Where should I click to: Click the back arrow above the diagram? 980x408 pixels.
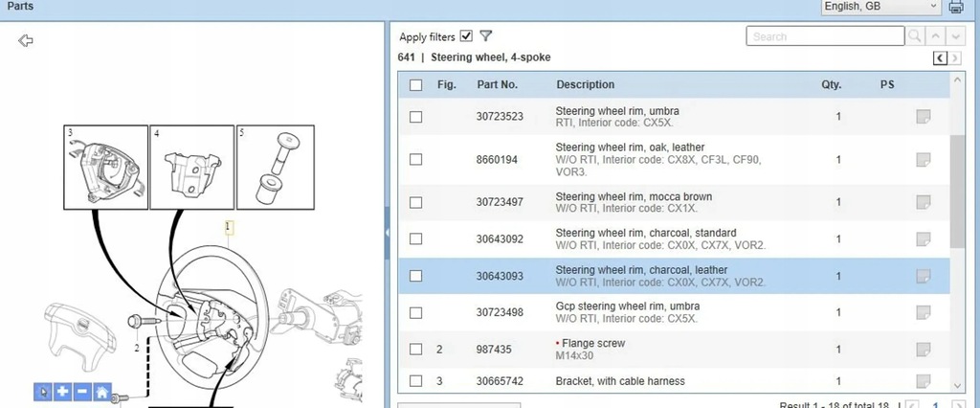click(26, 40)
